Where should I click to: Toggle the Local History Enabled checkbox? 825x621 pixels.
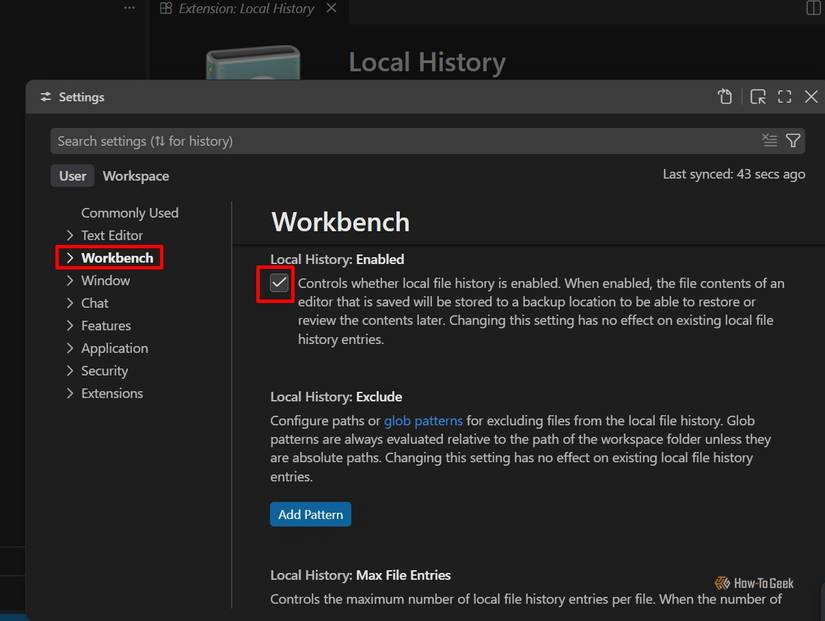click(x=279, y=283)
